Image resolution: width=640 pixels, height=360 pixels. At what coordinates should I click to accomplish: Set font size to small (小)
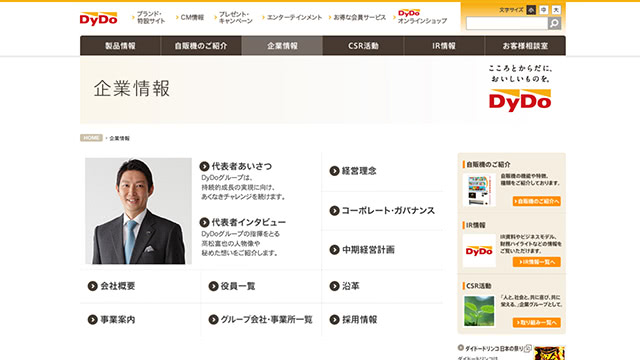[531, 10]
